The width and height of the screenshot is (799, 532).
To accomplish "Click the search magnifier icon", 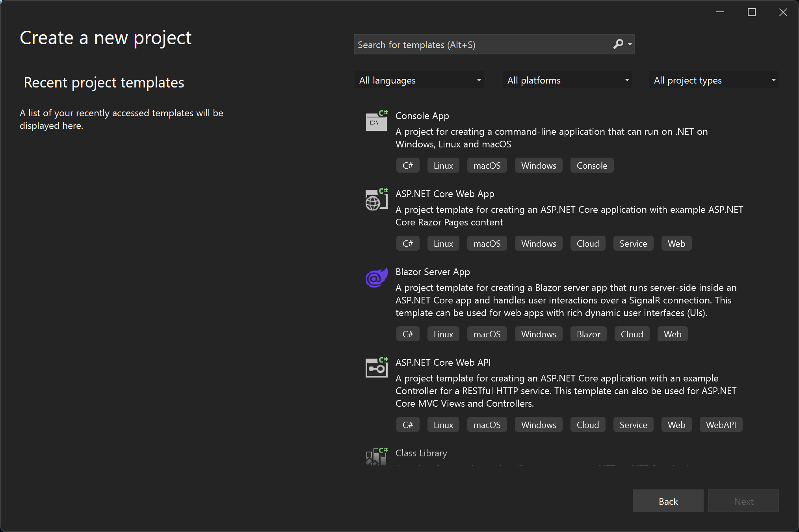I will [618, 44].
